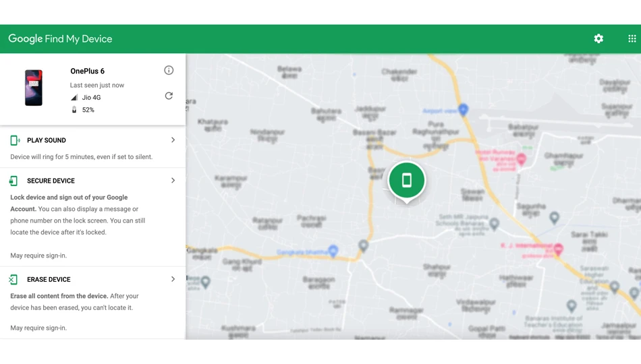Click the Gangkala bhattha blue map pin

point(333,251)
